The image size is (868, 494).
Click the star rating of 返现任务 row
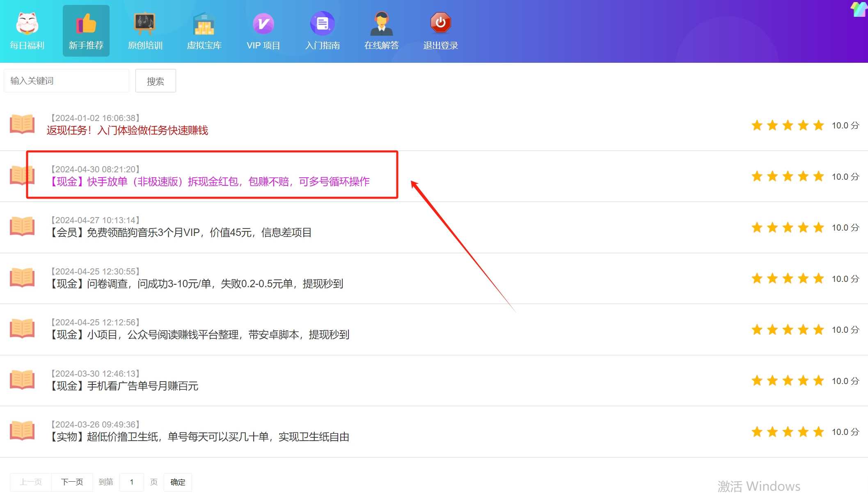(x=788, y=125)
